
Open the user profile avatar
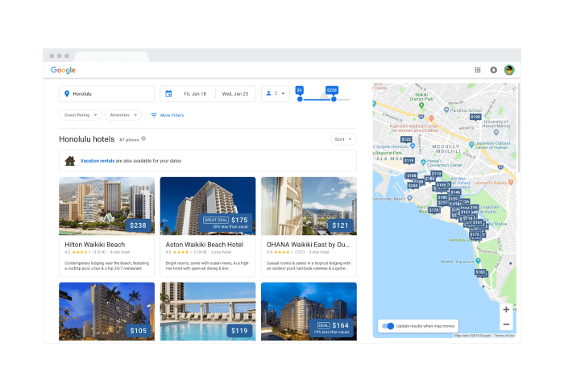click(509, 70)
